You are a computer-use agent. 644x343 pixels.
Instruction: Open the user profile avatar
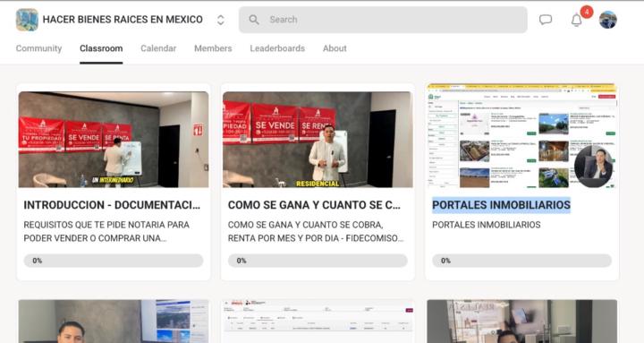[x=608, y=20]
